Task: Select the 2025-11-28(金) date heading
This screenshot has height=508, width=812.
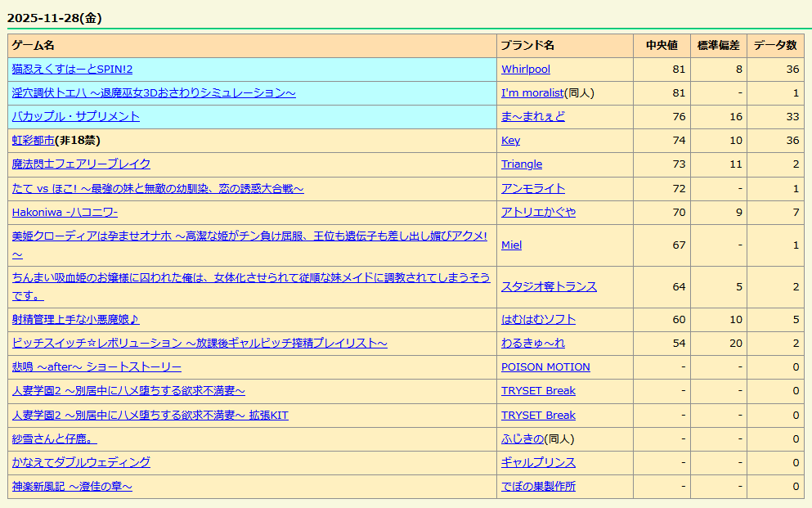Action: pyautogui.click(x=54, y=18)
